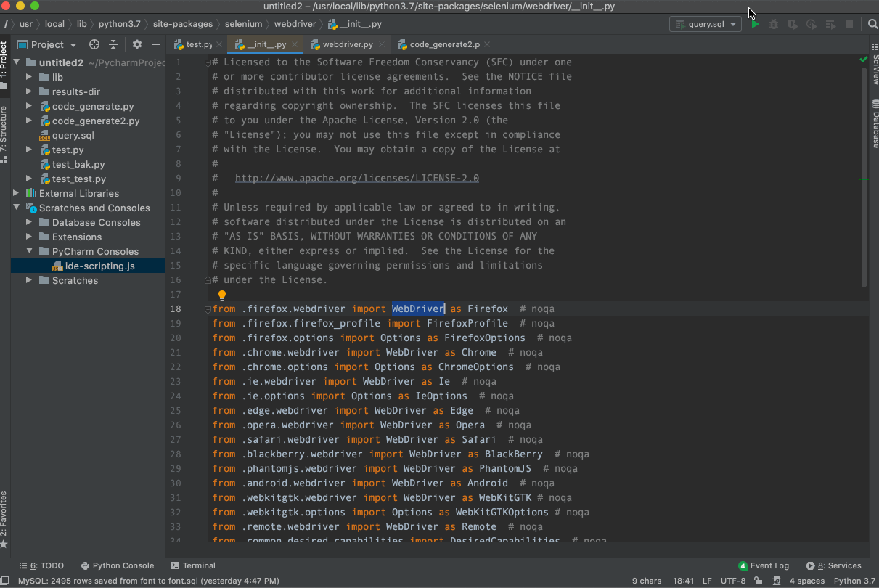Click the Profile run icon
Screen dimensions: 879x588
tap(811, 24)
